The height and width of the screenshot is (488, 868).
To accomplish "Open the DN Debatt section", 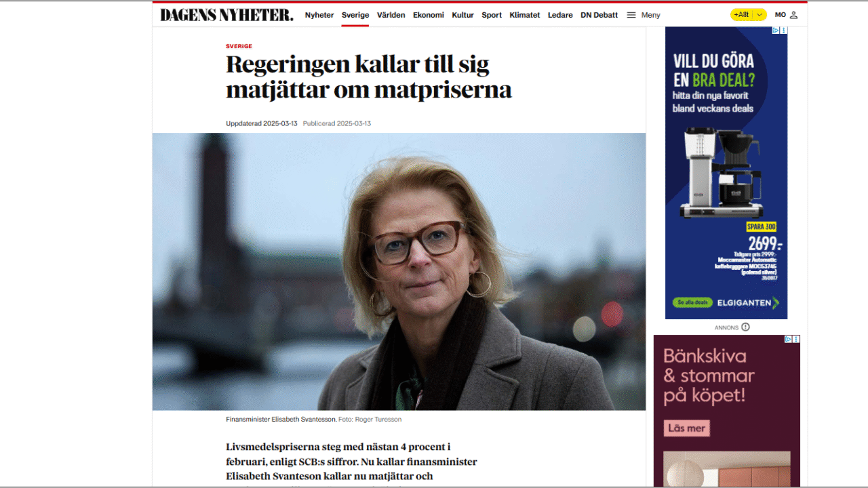I will click(x=599, y=15).
